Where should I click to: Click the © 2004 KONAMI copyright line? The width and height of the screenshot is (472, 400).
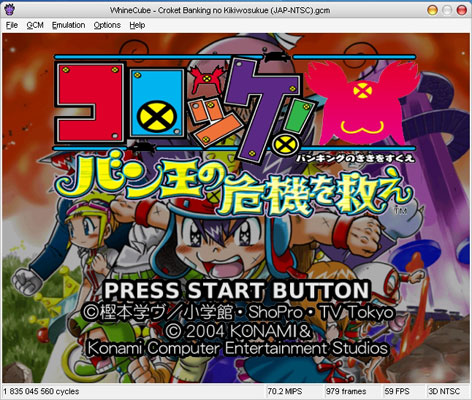238,331
